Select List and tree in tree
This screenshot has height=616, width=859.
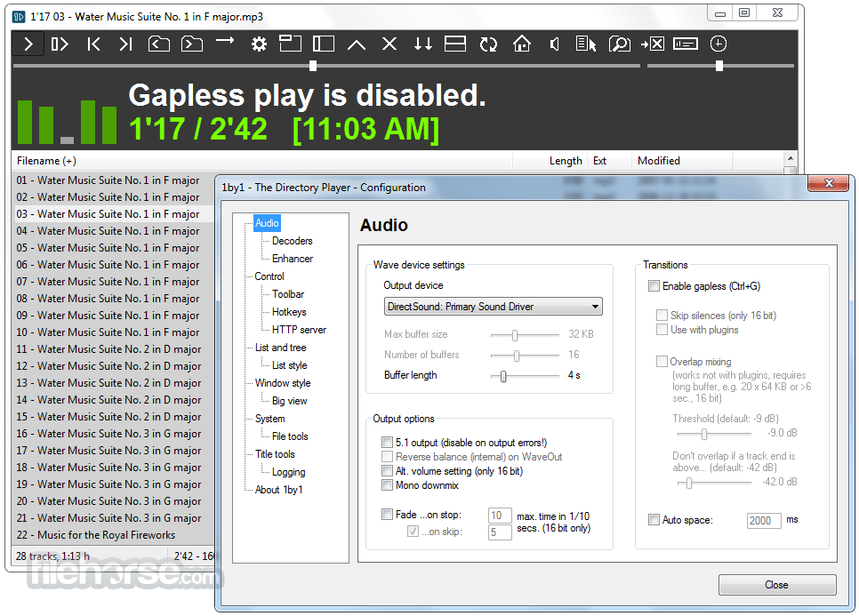pyautogui.click(x=280, y=348)
